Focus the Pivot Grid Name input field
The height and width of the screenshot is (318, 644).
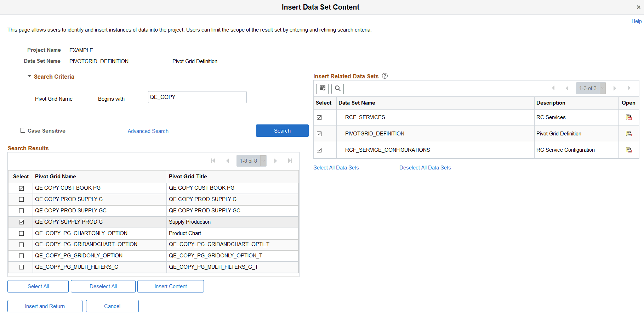click(x=197, y=97)
